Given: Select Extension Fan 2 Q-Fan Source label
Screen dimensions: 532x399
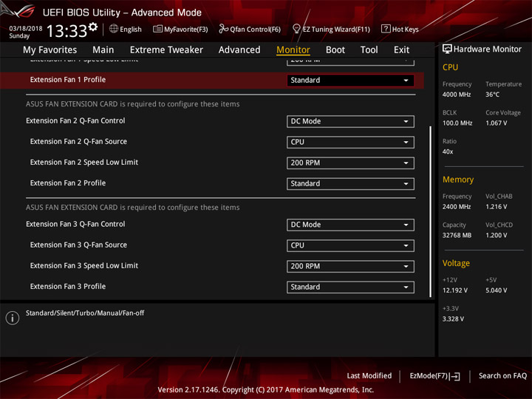Looking at the screenshot, I should [x=78, y=141].
